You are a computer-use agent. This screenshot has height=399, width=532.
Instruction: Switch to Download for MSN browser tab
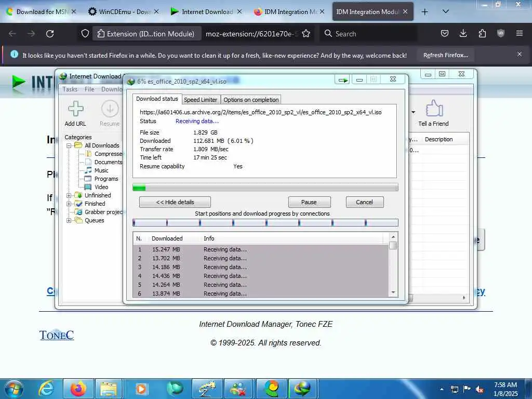pyautogui.click(x=41, y=11)
